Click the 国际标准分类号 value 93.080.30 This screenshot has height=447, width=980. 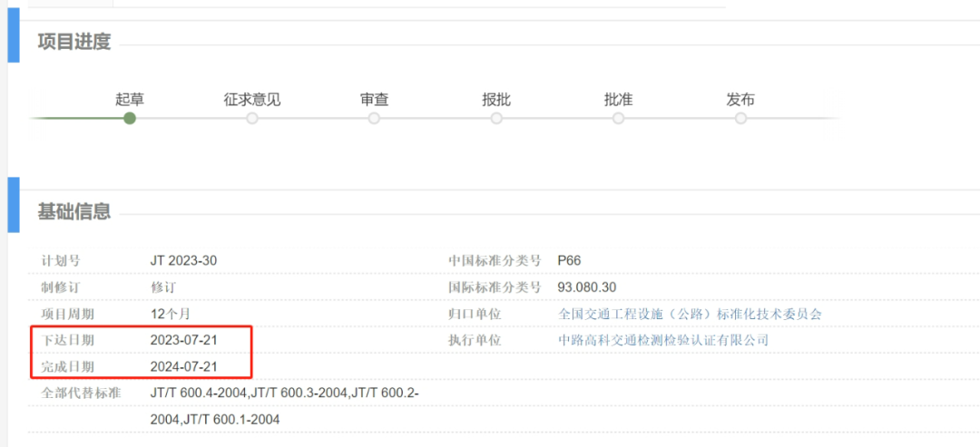click(587, 287)
